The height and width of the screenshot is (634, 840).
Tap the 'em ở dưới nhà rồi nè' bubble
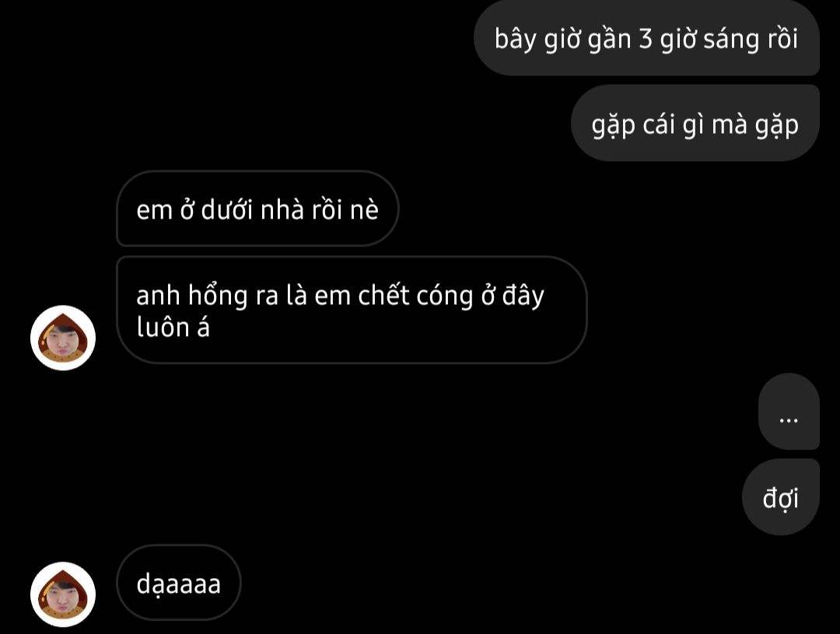(x=257, y=208)
